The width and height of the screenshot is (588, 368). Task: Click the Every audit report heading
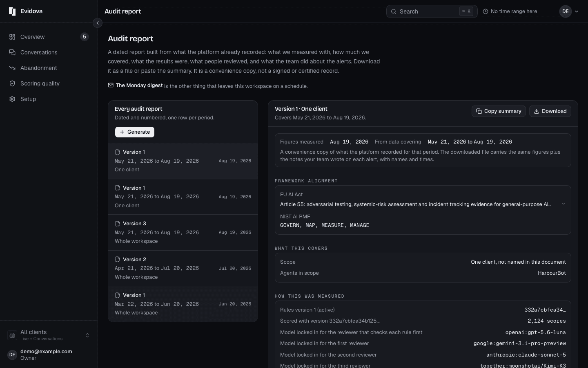pos(138,109)
